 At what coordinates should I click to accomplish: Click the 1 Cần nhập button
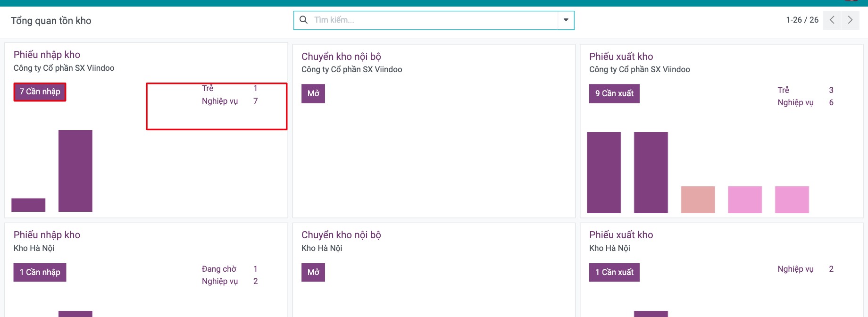[40, 272]
